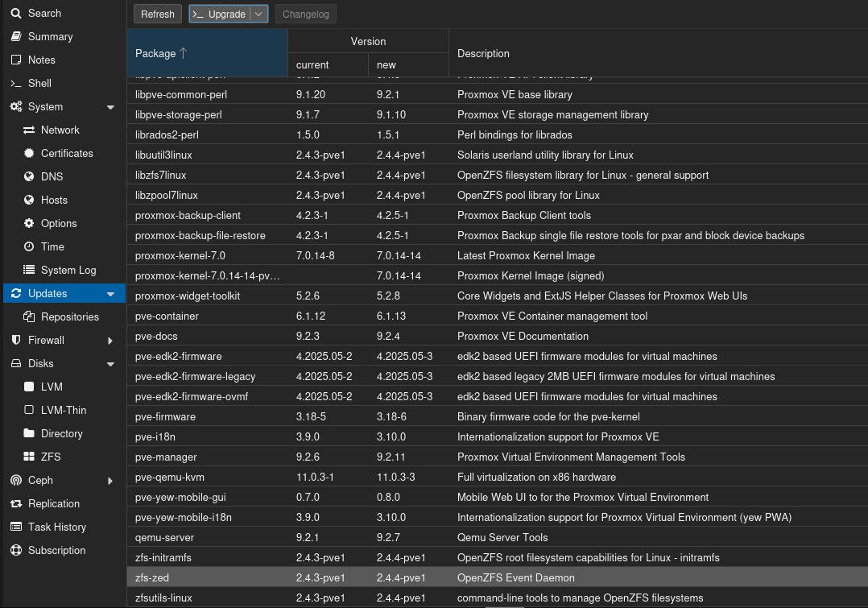This screenshot has width=868, height=608.
Task: Select the pve-firmware package row
Action: 497,416
